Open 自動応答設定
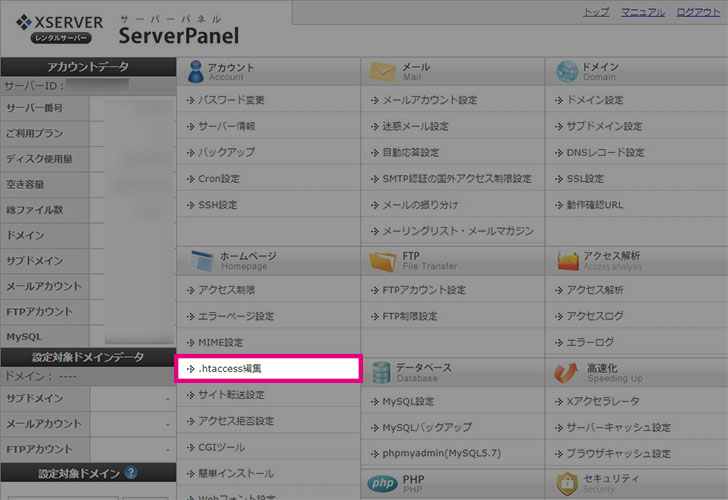 coord(410,152)
